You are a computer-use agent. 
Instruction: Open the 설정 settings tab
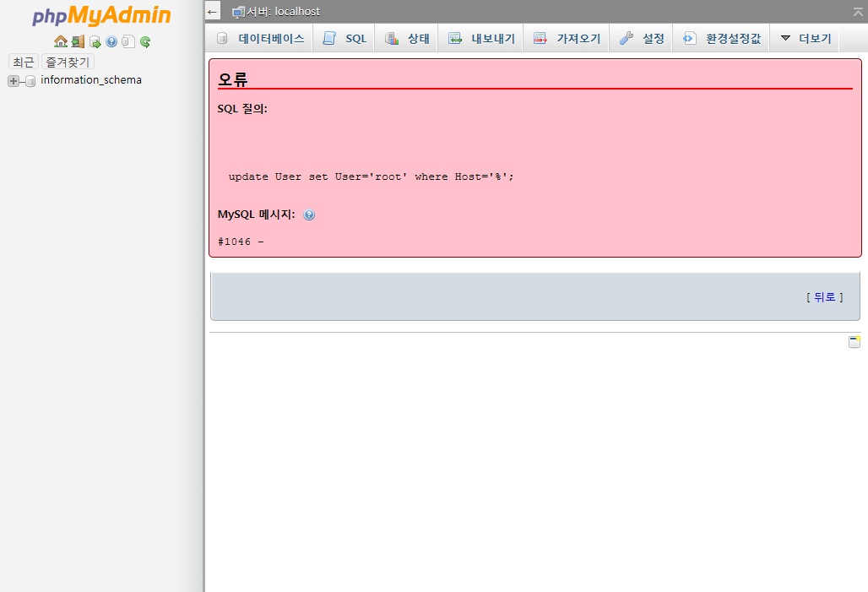point(642,38)
